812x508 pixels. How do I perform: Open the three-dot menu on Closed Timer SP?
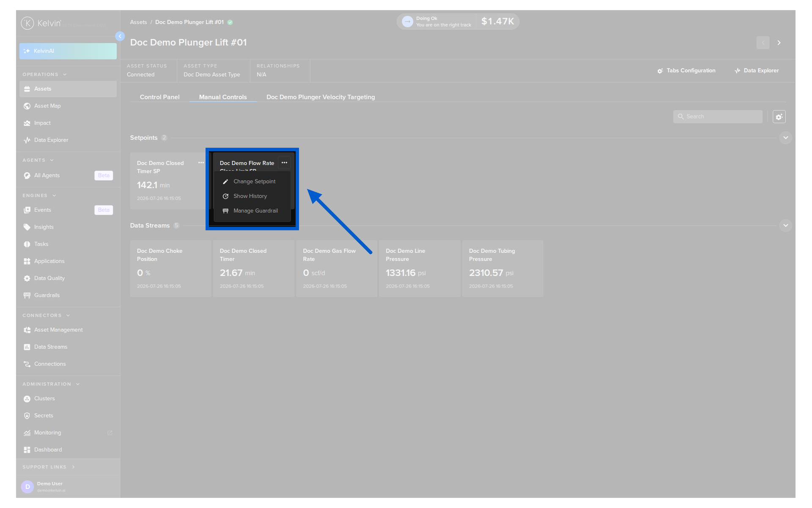click(201, 163)
